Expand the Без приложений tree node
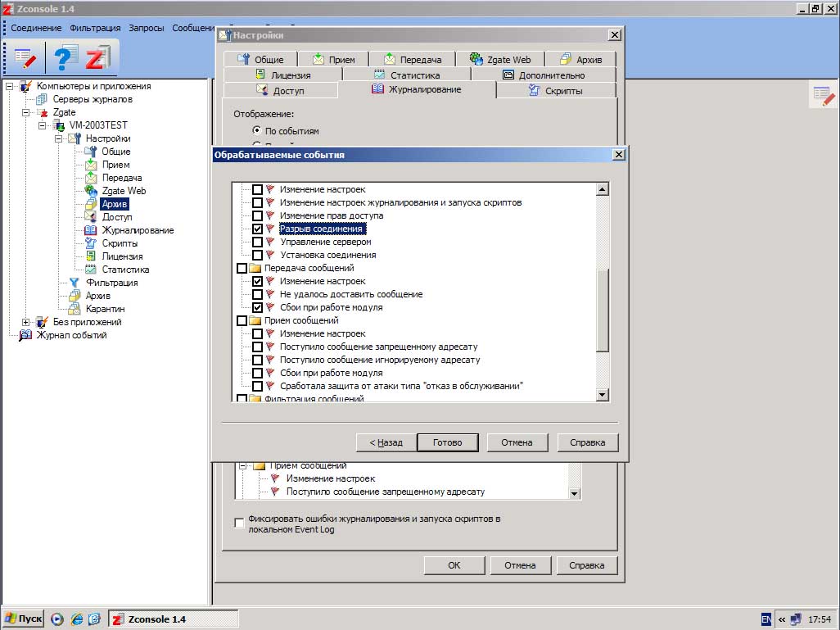840x630 pixels. click(x=25, y=322)
